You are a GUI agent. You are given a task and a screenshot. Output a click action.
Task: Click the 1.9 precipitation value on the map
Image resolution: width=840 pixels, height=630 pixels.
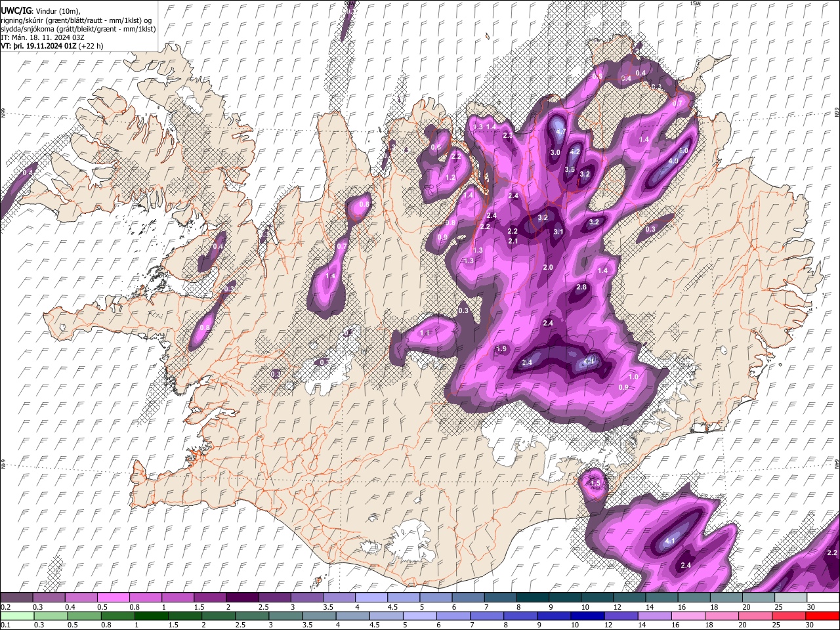502,348
